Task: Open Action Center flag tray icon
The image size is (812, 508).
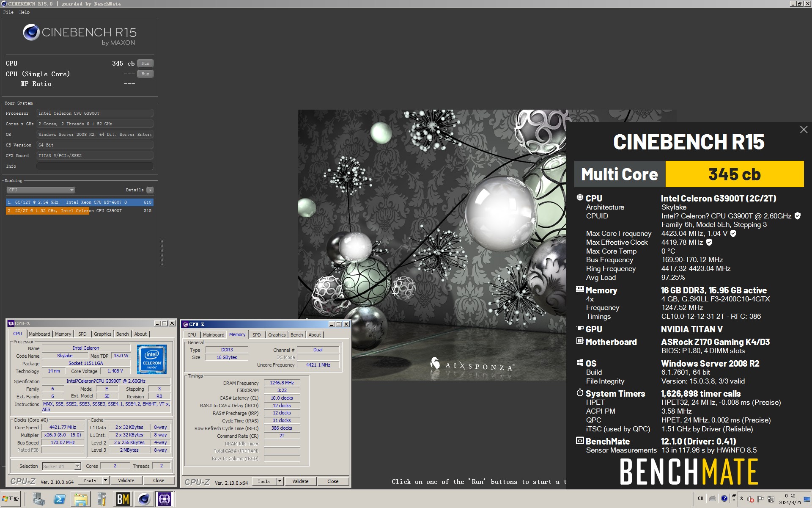Action: 761,499
